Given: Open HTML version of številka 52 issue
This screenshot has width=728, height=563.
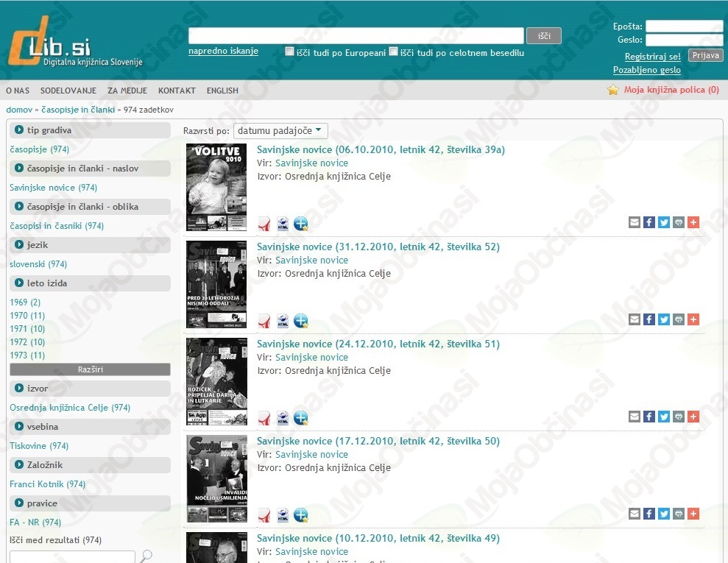Looking at the screenshot, I should (x=283, y=321).
